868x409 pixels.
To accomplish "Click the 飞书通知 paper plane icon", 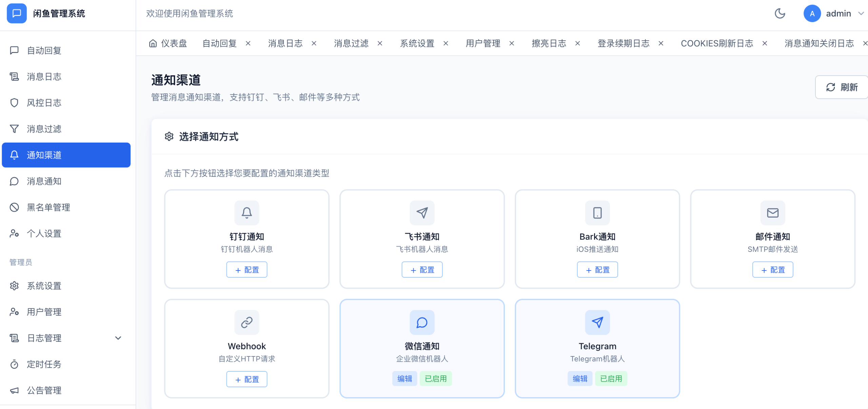I will tap(422, 213).
